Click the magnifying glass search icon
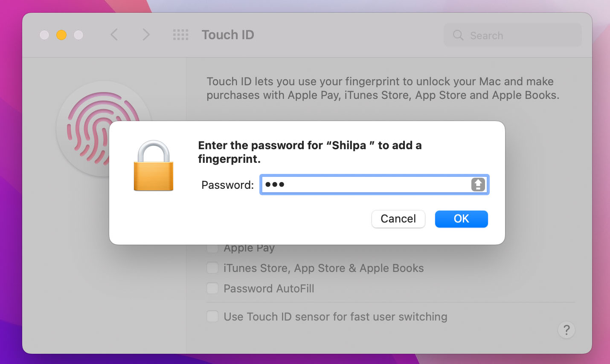 point(458,36)
